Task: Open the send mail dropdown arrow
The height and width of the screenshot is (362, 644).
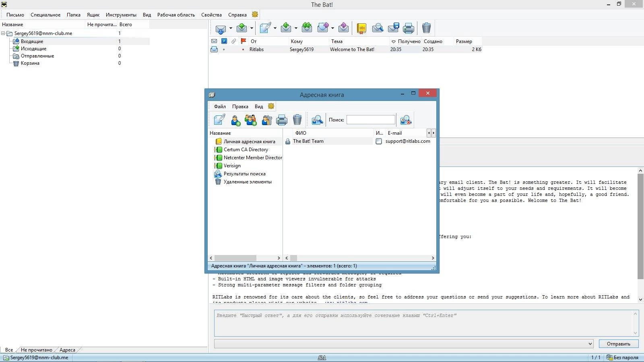Action: click(x=252, y=28)
